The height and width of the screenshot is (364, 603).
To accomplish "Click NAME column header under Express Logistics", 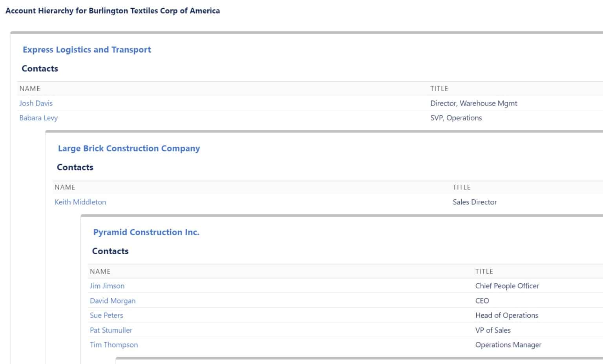I will [30, 89].
